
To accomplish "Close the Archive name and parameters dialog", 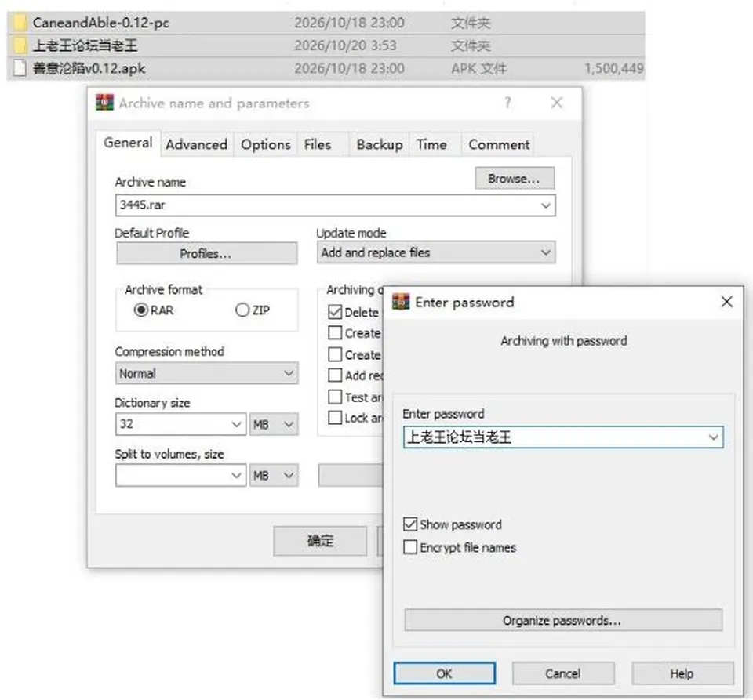I will [x=557, y=103].
